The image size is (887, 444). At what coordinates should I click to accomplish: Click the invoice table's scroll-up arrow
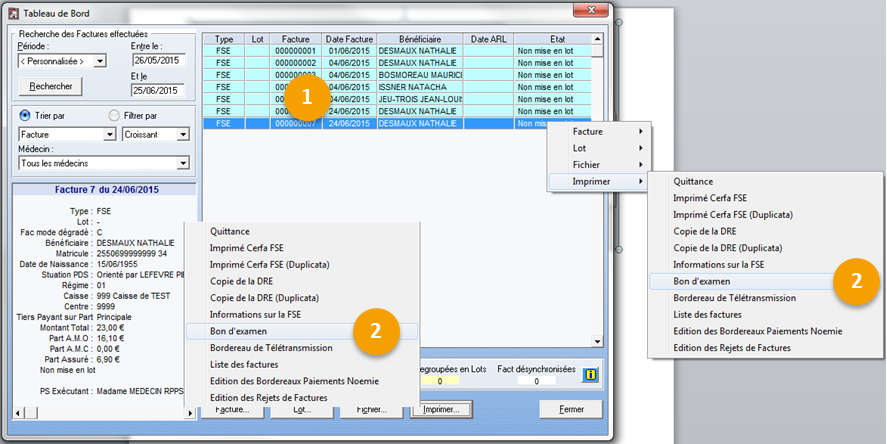597,38
